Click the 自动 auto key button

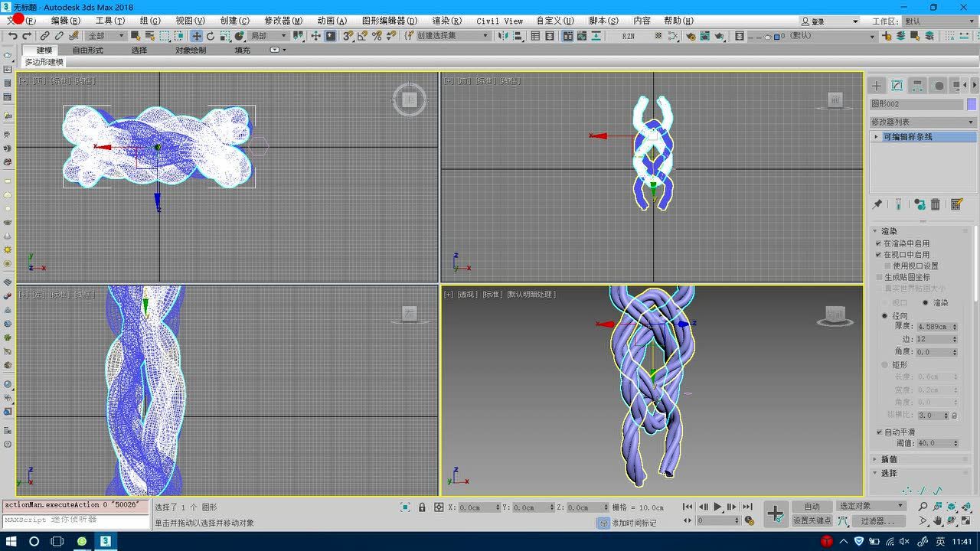pos(812,507)
